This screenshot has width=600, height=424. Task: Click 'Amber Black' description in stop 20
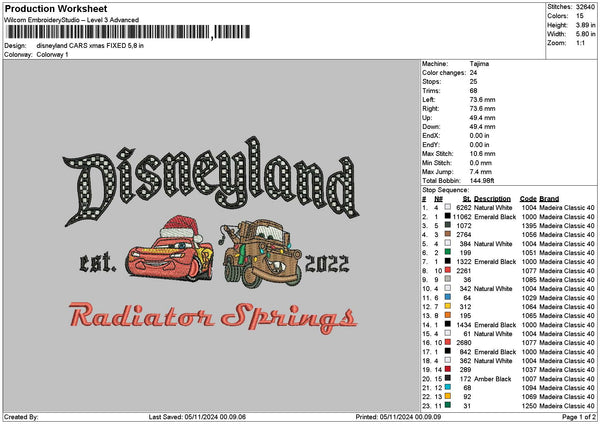click(x=492, y=379)
